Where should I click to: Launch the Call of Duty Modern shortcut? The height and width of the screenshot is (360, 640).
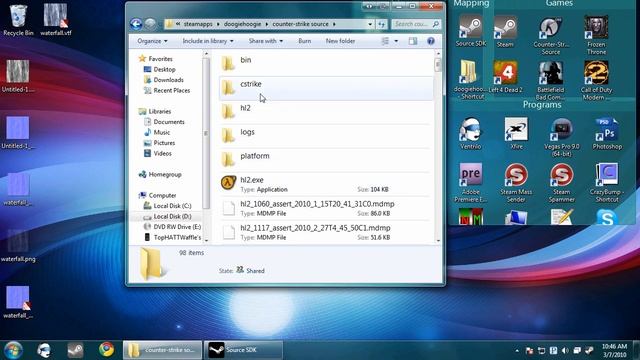596,80
